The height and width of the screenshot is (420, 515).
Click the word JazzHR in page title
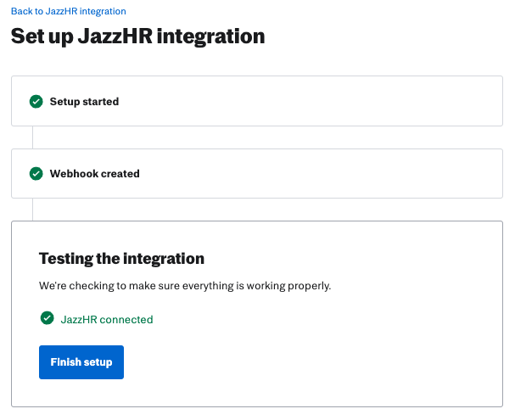tap(115, 36)
